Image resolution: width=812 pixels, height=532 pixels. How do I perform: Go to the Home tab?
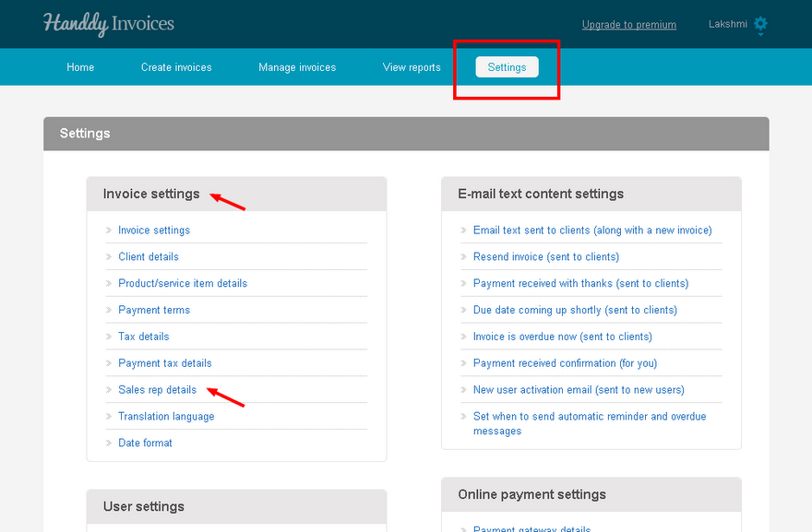[x=80, y=67]
